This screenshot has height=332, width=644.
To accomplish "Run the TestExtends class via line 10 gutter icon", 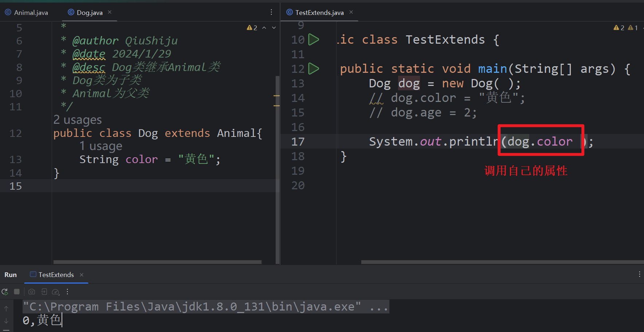I will (x=314, y=39).
